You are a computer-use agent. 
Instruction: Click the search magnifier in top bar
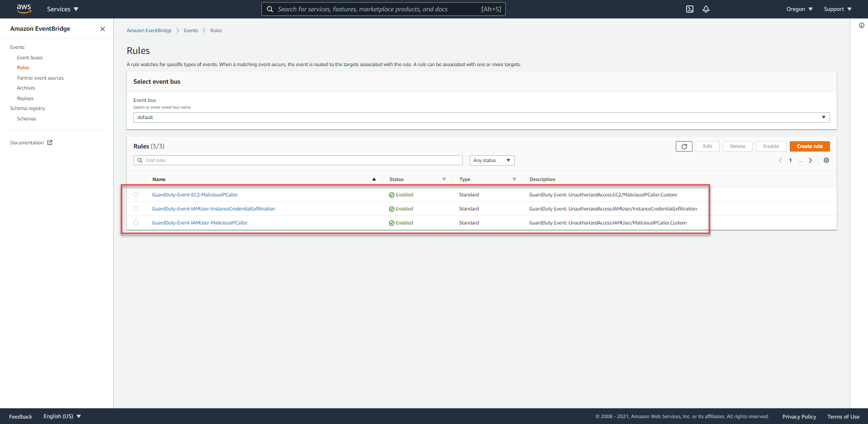tap(270, 9)
